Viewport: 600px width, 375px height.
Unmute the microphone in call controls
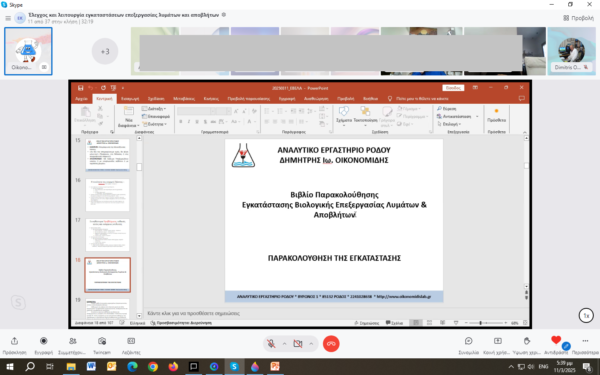tap(271, 343)
